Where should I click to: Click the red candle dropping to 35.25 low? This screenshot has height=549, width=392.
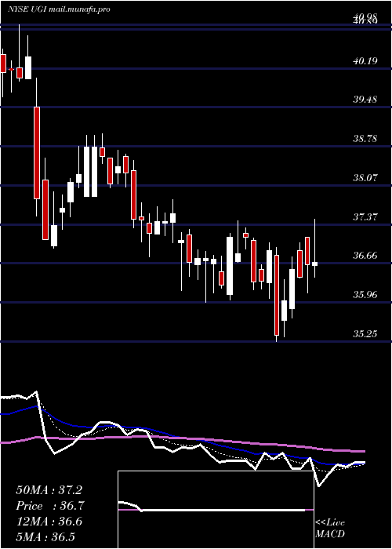(x=277, y=295)
